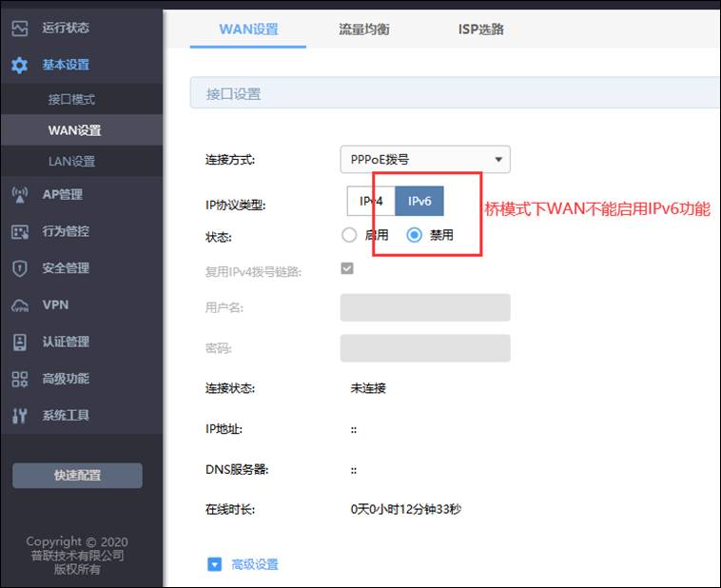Viewport: 721px width, 588px height.
Task: Switch to the WAN设置 tab
Action: tap(248, 29)
